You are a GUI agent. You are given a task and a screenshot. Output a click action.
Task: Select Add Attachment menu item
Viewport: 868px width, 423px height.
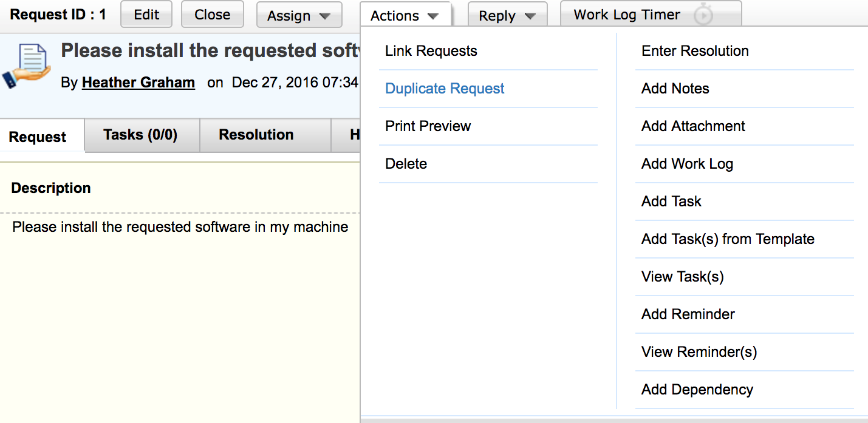693,126
